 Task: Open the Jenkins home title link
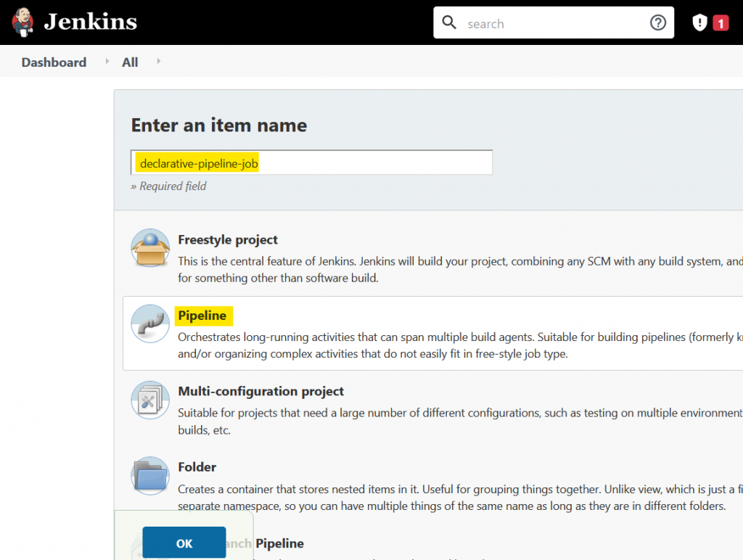pos(91,22)
